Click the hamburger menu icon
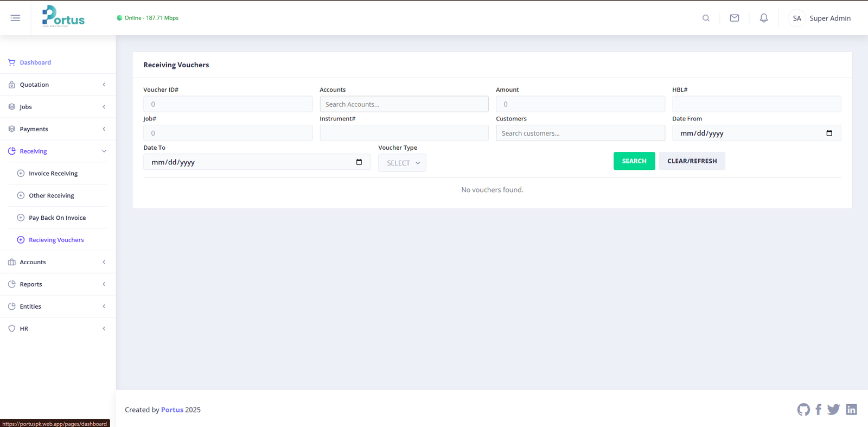 coord(15,18)
